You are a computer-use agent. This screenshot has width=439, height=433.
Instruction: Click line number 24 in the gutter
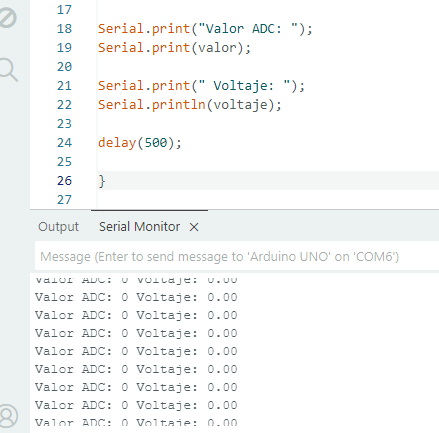tap(64, 143)
